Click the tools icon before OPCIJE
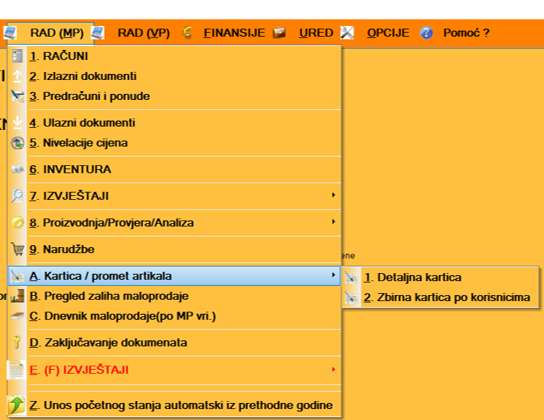Image resolution: width=544 pixels, height=420 pixels. [347, 33]
